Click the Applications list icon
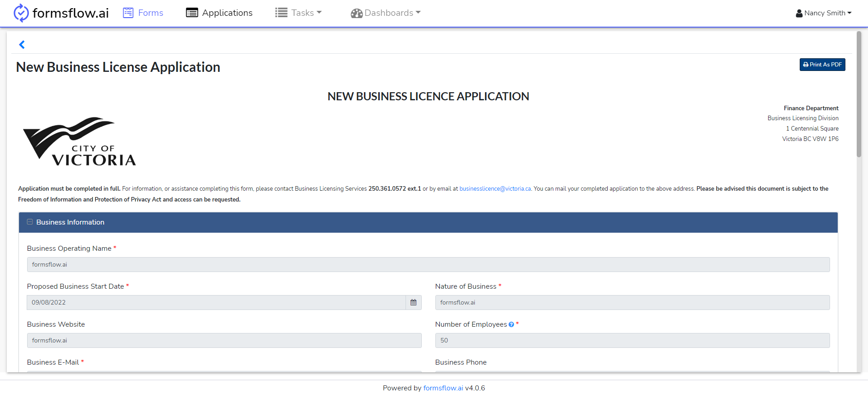The height and width of the screenshot is (394, 868). (x=192, y=13)
